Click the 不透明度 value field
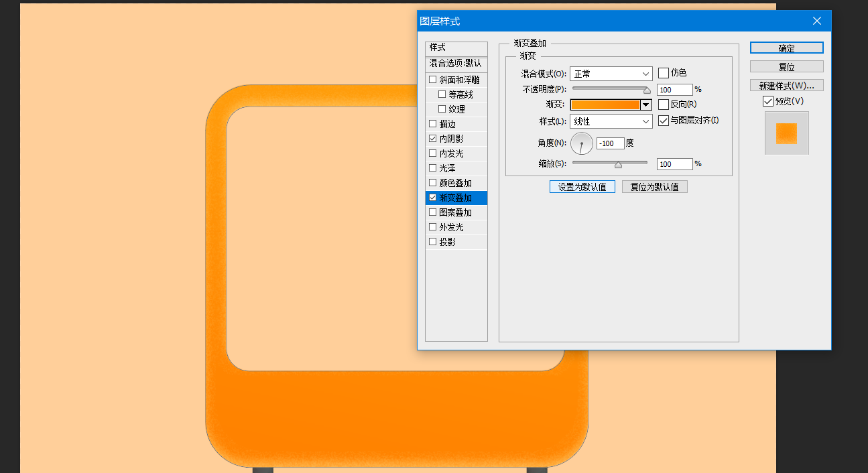868x473 pixels. coord(675,89)
